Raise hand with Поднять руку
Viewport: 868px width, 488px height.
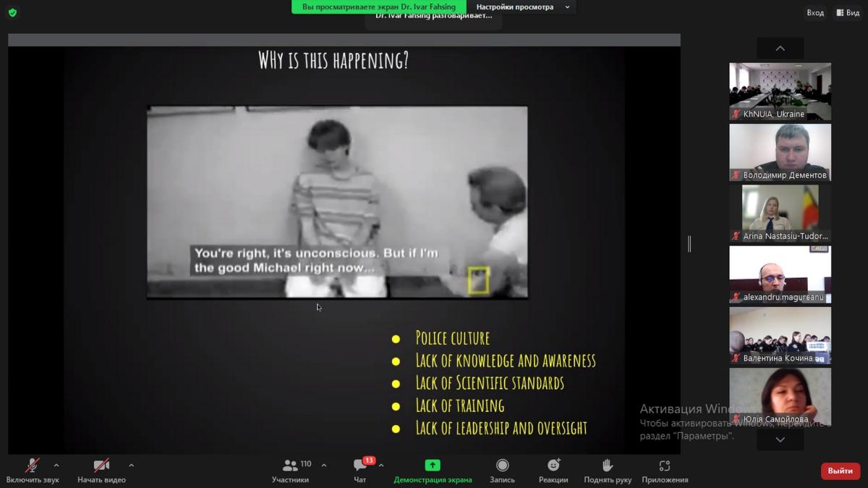point(608,470)
